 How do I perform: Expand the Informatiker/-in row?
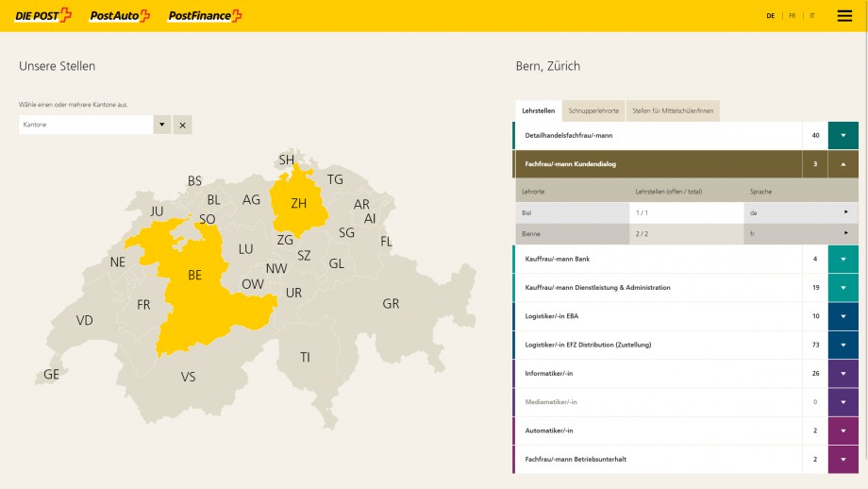pos(843,373)
